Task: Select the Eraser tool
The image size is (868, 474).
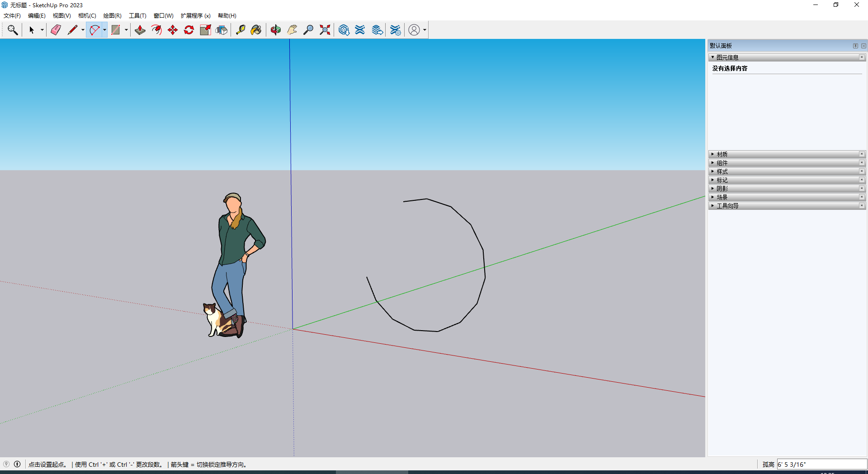Action: [x=56, y=30]
